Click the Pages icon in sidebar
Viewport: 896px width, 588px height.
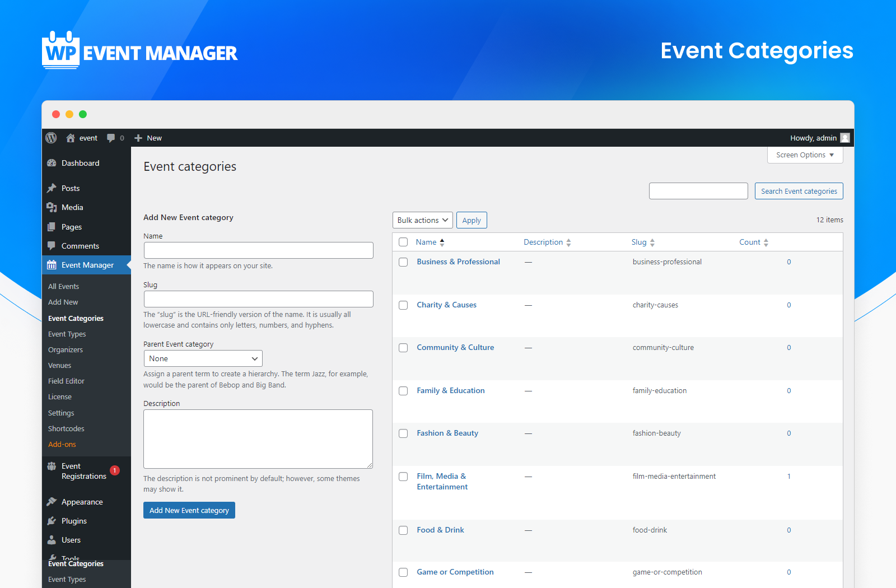click(x=52, y=227)
